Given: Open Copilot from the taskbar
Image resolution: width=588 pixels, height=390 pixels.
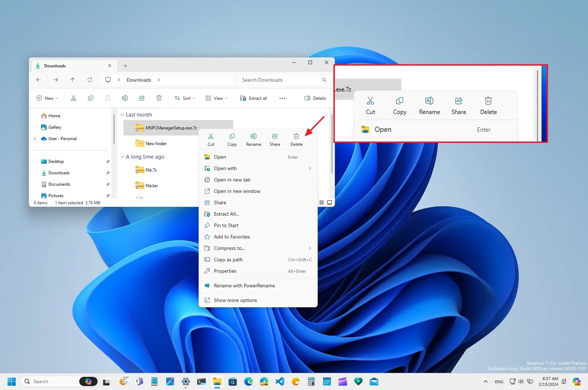Looking at the screenshot, I should pyautogui.click(x=88, y=381).
